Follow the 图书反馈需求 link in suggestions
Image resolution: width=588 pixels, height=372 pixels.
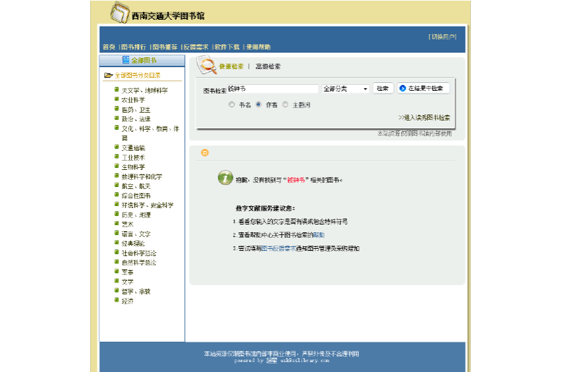(x=279, y=249)
